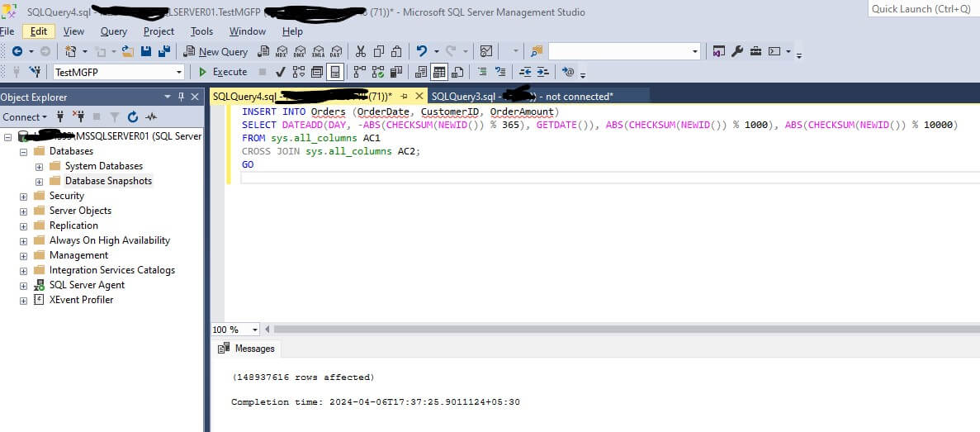980x432 pixels.
Task: Open the Tools menu
Action: coord(202,31)
